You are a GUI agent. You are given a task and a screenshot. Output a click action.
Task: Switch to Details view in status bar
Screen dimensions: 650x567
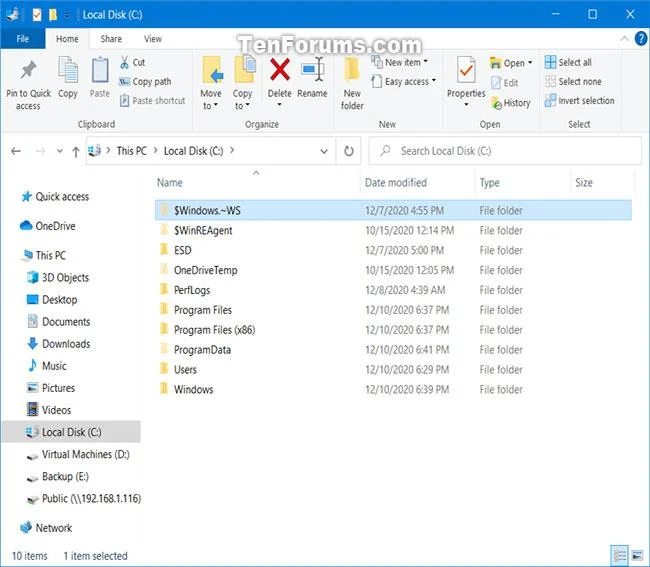(620, 555)
